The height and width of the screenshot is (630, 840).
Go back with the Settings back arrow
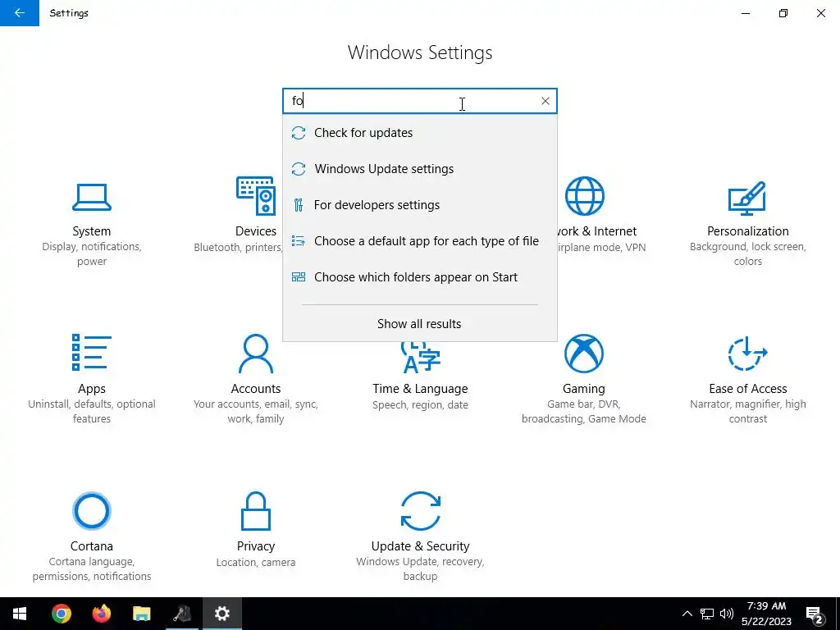click(x=20, y=13)
